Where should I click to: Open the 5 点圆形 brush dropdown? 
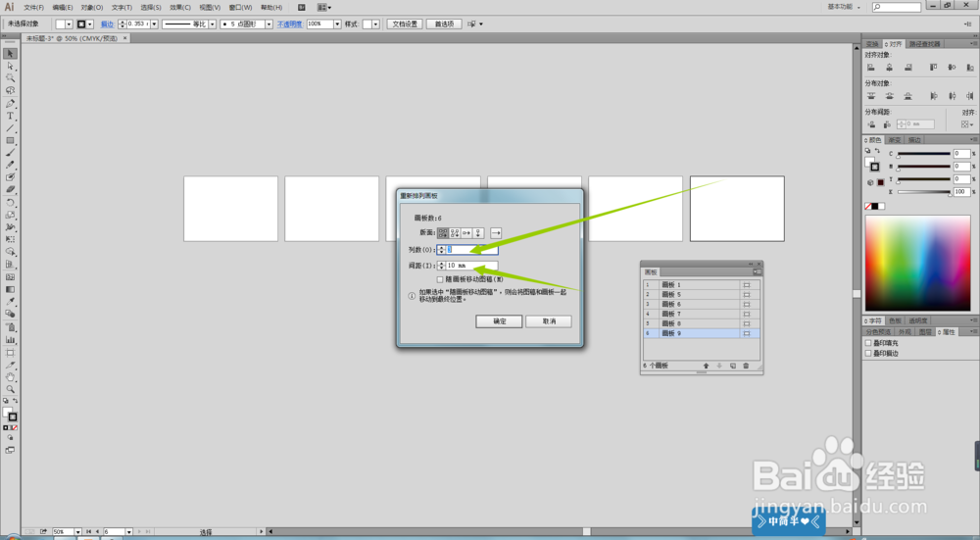[x=269, y=24]
